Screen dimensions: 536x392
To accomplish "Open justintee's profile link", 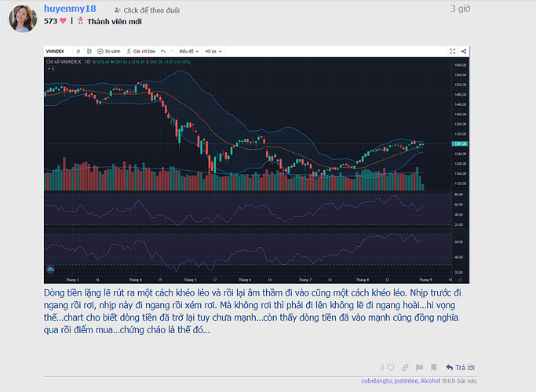I will pyautogui.click(x=407, y=380).
